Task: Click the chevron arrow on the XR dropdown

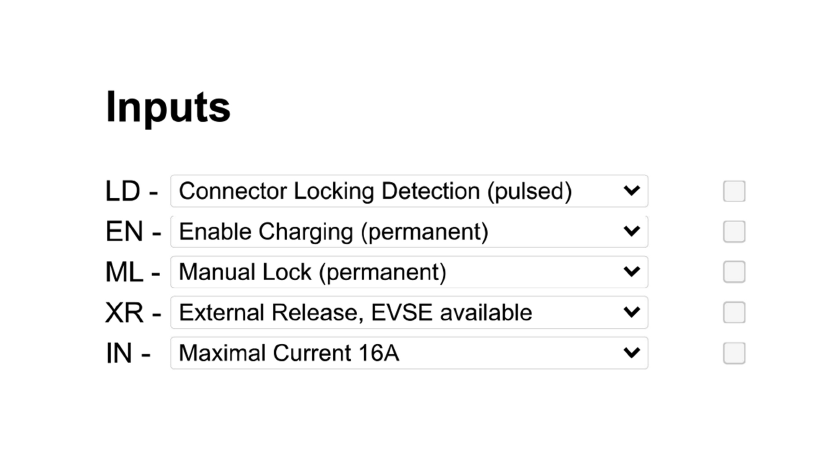Action: coord(632,312)
